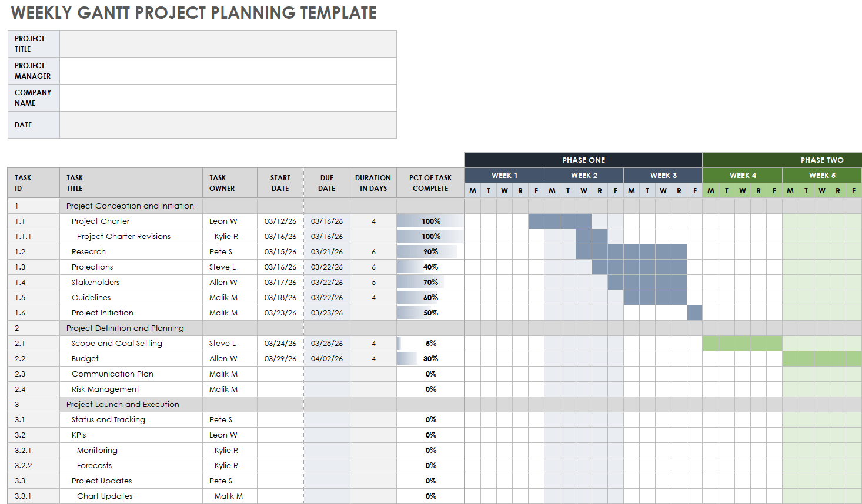Screen dimensions: 862x504
Task: Select the Project Conception and Initiation section row
Action: tap(130, 206)
